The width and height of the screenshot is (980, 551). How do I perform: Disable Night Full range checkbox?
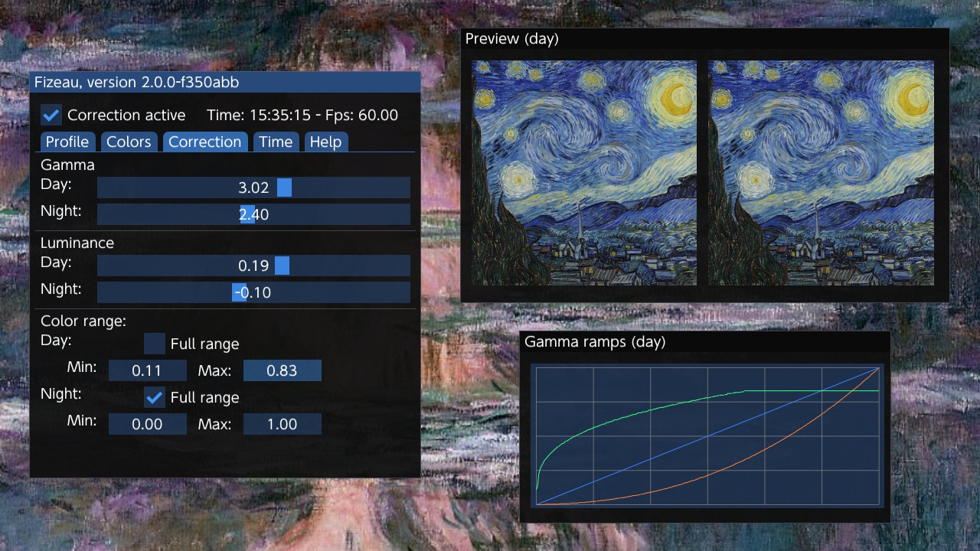pos(155,397)
